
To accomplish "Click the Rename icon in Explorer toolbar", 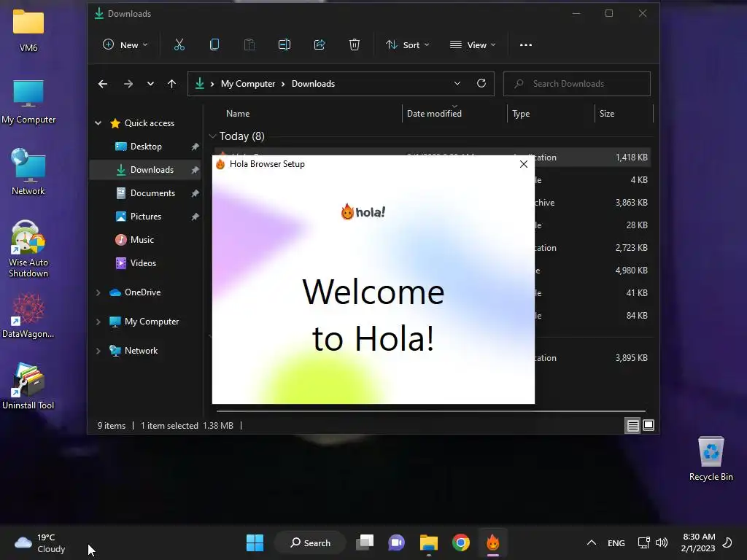I will [x=285, y=44].
